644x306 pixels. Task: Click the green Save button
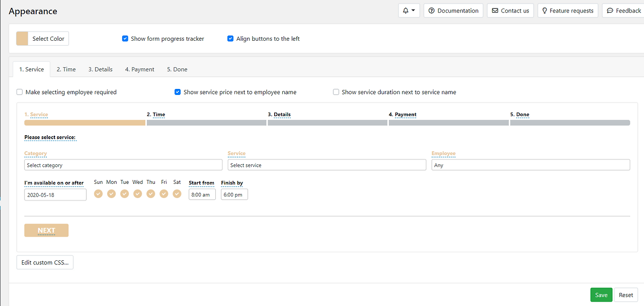click(601, 295)
